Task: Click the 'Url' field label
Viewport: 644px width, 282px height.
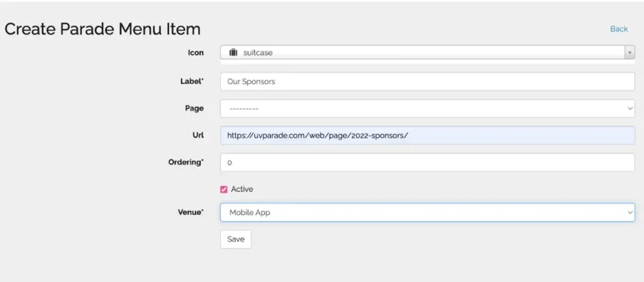Action: click(197, 135)
